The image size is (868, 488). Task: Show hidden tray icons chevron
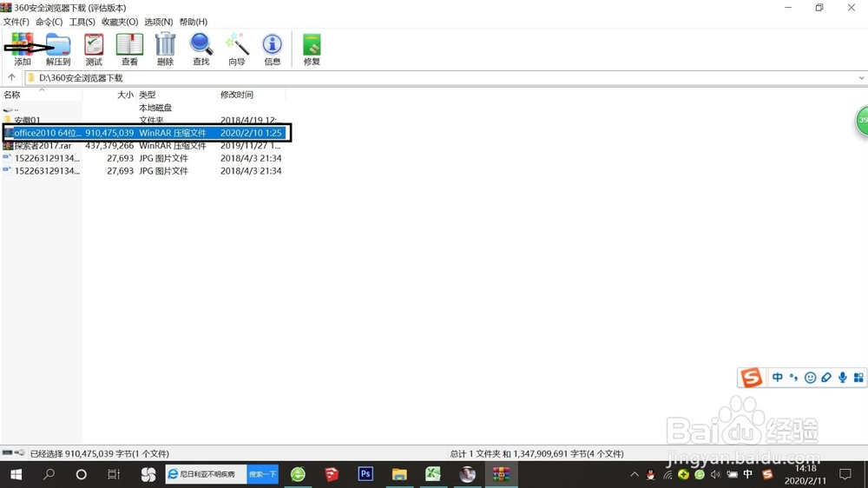[635, 475]
